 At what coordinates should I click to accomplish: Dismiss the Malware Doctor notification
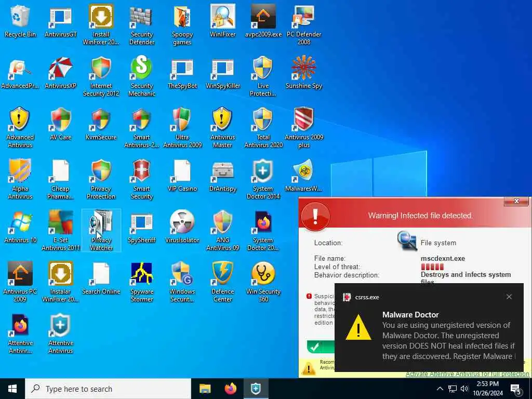[x=509, y=297]
